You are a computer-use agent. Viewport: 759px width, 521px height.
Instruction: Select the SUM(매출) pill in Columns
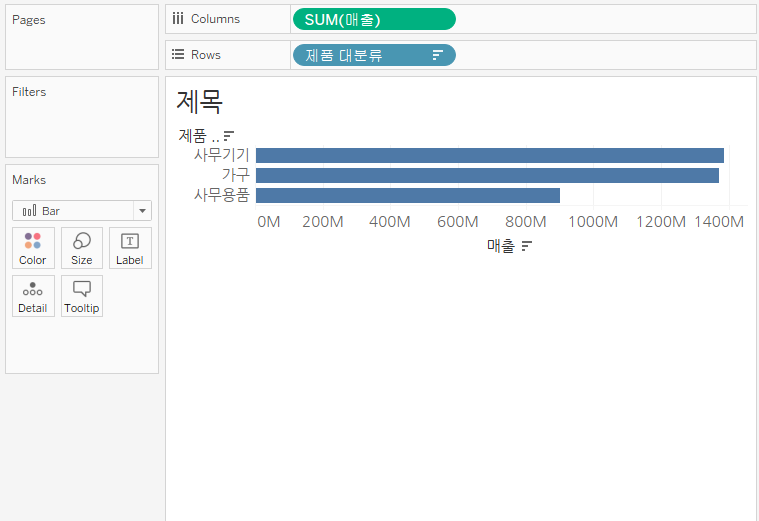point(374,19)
